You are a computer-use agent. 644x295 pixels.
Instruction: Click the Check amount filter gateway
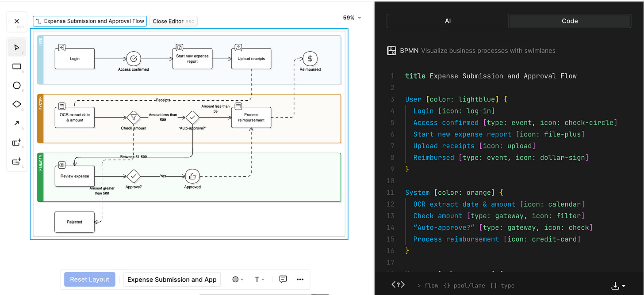pyautogui.click(x=133, y=117)
